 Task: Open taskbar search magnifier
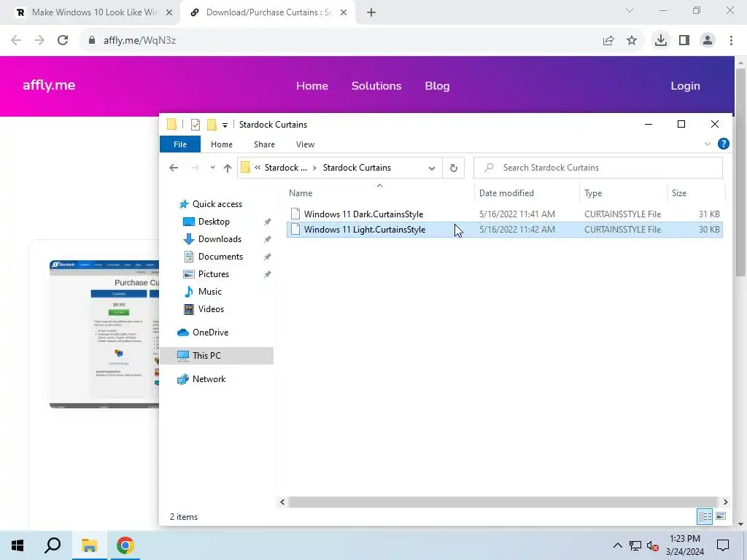tap(53, 545)
